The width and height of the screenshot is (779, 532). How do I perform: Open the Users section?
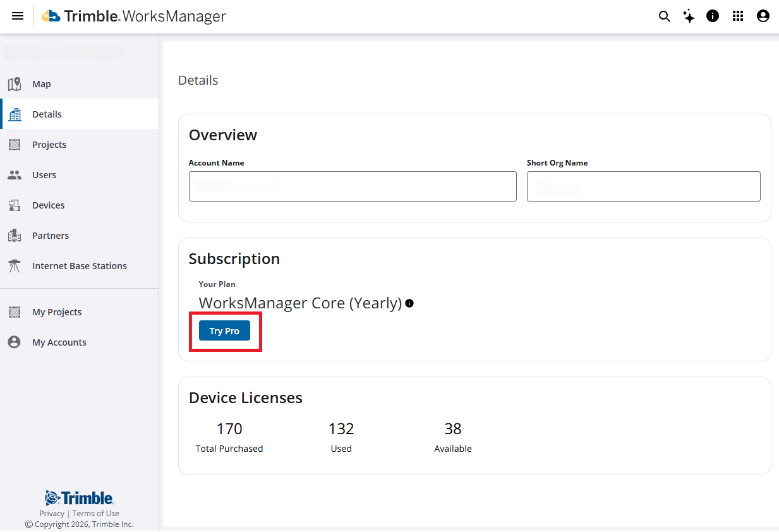coord(44,175)
